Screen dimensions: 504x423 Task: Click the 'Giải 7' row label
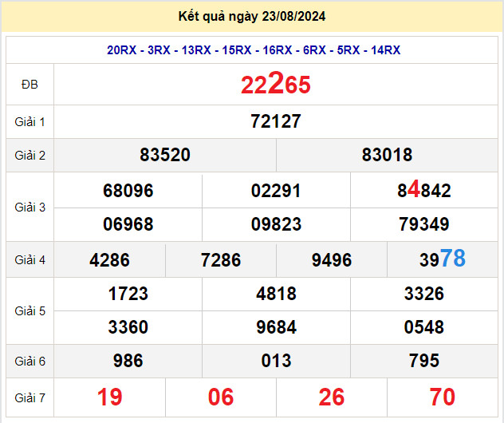[30, 398]
